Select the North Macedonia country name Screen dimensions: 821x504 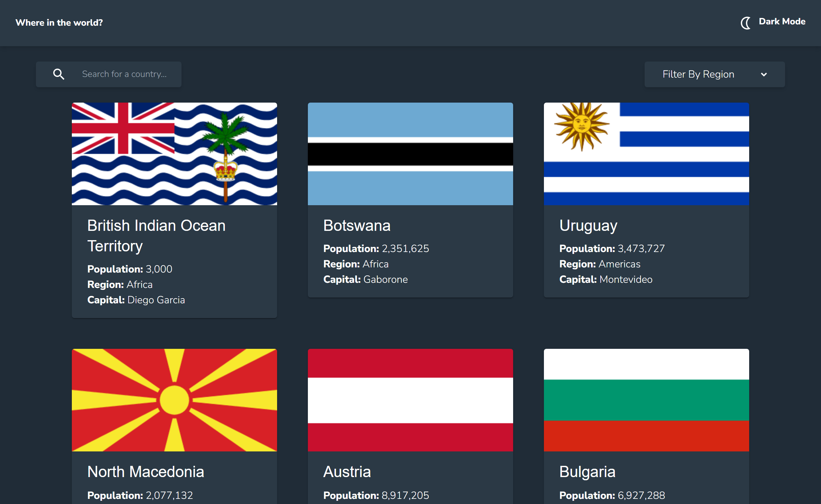coord(146,472)
